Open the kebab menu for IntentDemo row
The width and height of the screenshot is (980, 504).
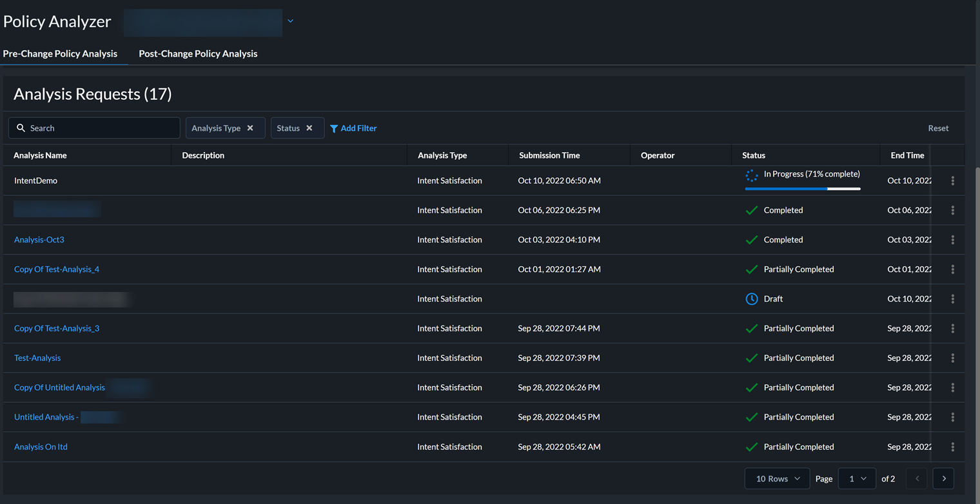tap(952, 181)
